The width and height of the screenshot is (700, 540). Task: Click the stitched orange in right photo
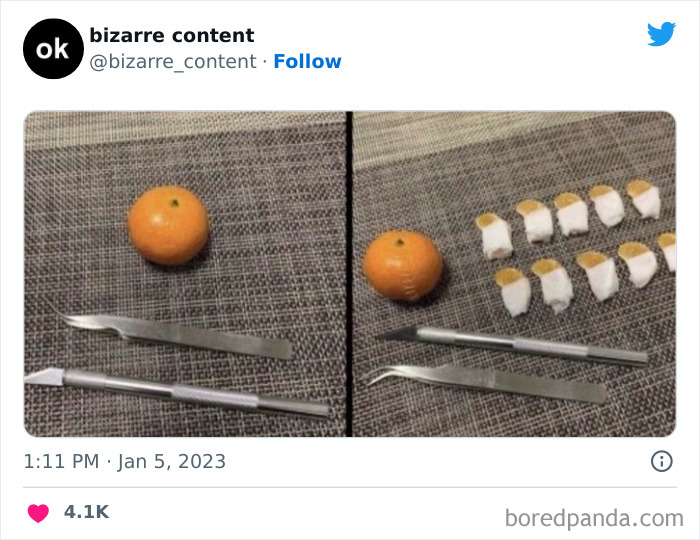pyautogui.click(x=402, y=265)
